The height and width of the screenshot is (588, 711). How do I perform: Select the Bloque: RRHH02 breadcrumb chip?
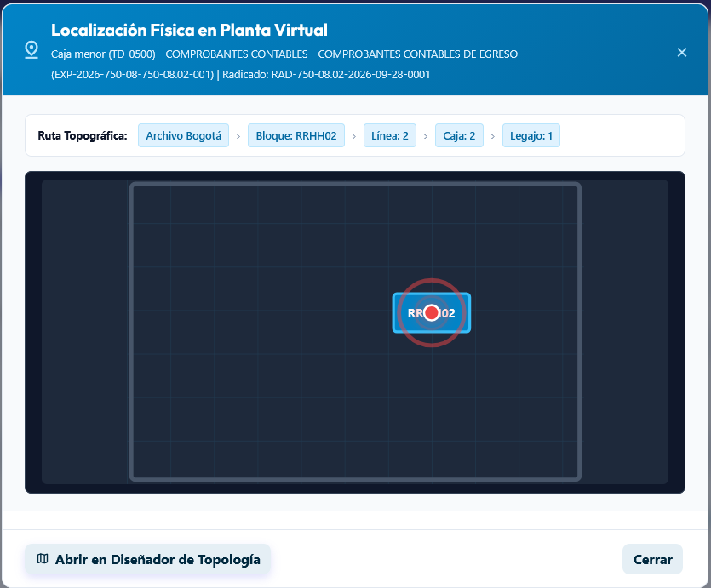click(296, 135)
